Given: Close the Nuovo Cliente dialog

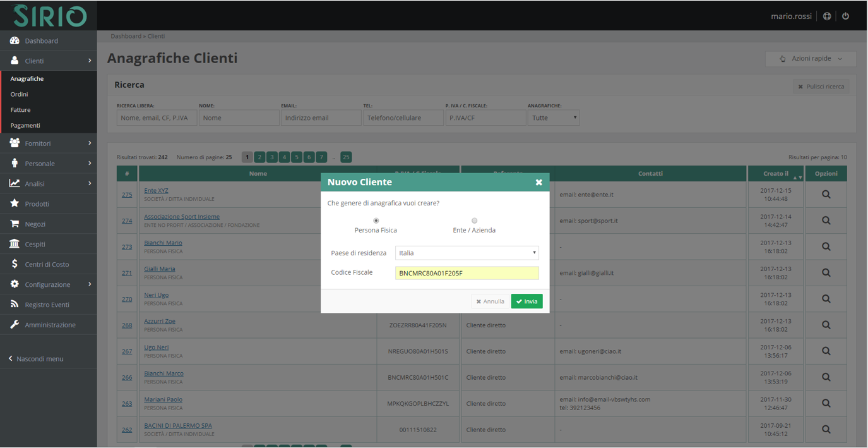Looking at the screenshot, I should point(538,182).
